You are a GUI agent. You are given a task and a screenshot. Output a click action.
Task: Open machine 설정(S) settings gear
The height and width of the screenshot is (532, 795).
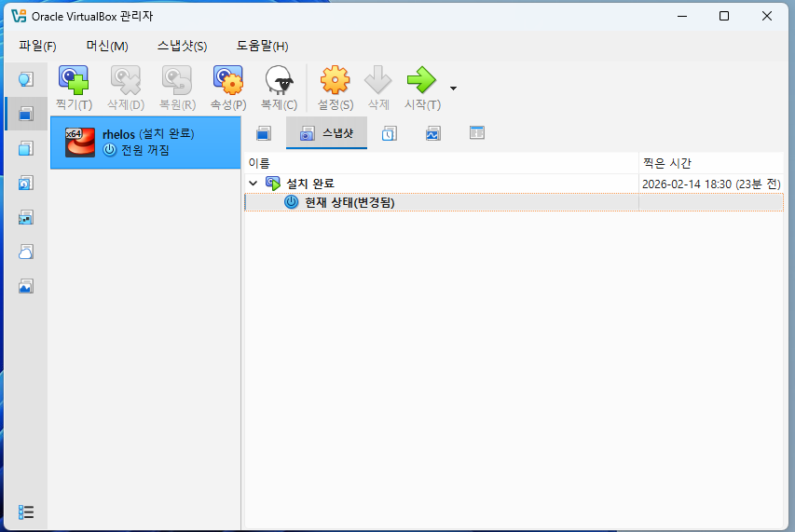[x=336, y=89]
